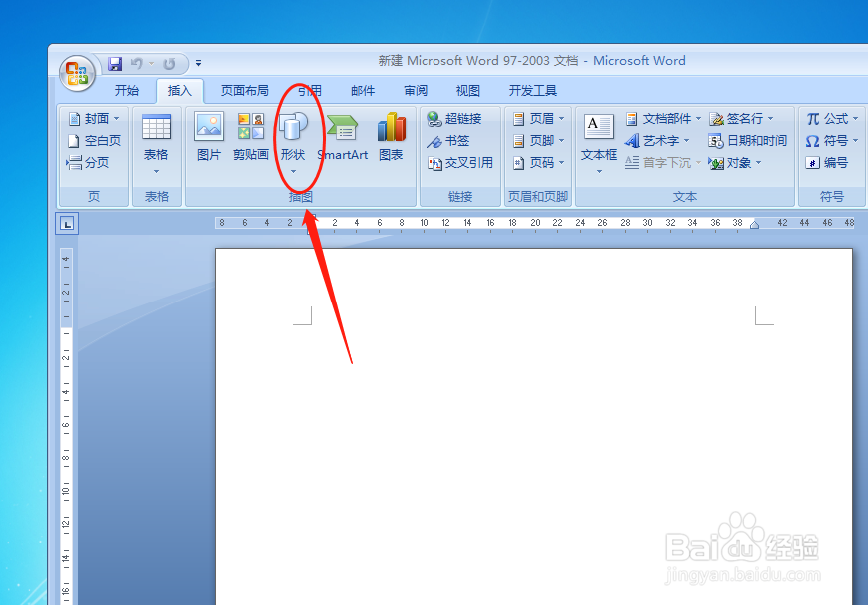
Task: Open the undo history dropdown arrow
Action: 151,64
